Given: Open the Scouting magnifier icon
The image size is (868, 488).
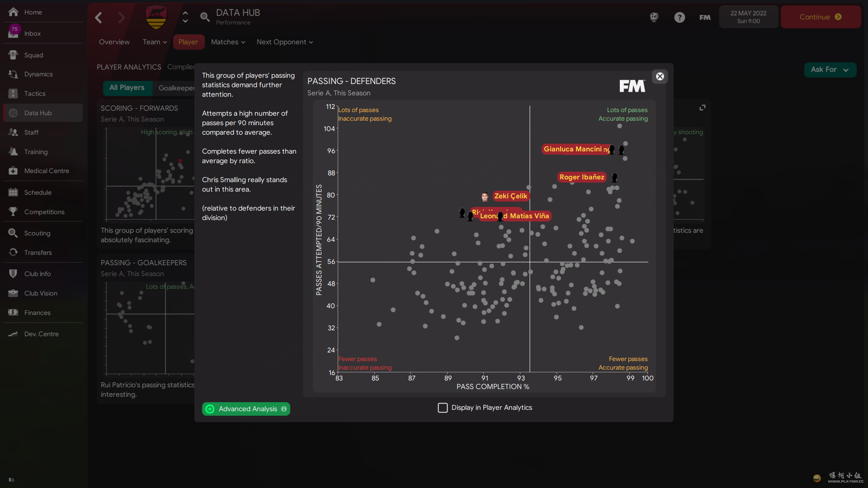Looking at the screenshot, I should (x=13, y=233).
